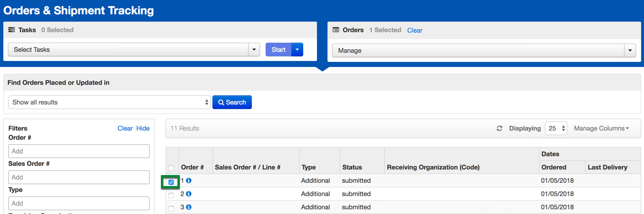This screenshot has height=214, width=644.
Task: Click the Search button
Action: pos(232,102)
